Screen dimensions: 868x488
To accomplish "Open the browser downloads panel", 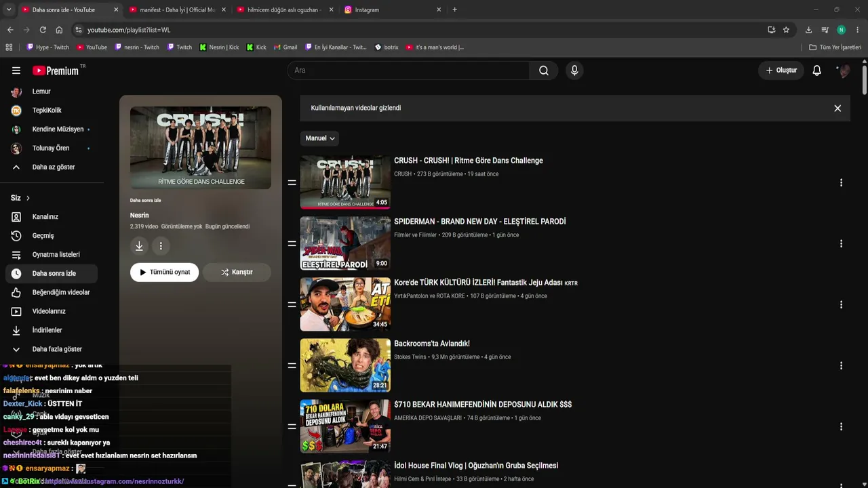I will click(808, 30).
